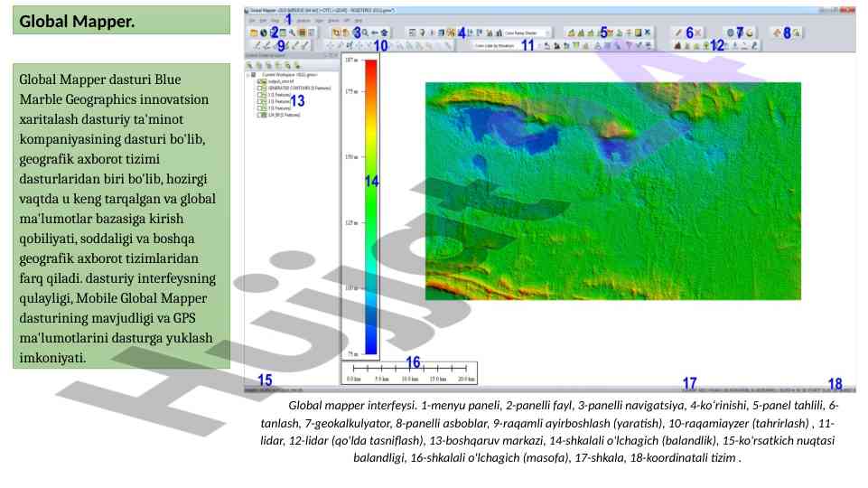The image size is (868, 488).
Task: Click the '187 m' elevation legend label
Action: coord(351,60)
